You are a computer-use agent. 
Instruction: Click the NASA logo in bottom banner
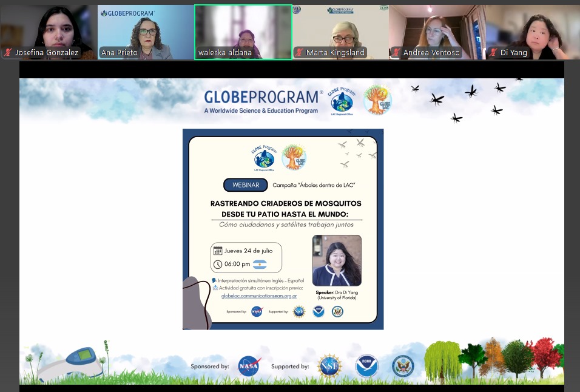point(249,366)
